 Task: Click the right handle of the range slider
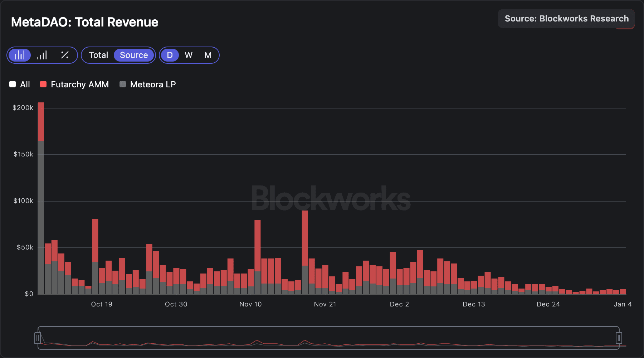pos(619,338)
